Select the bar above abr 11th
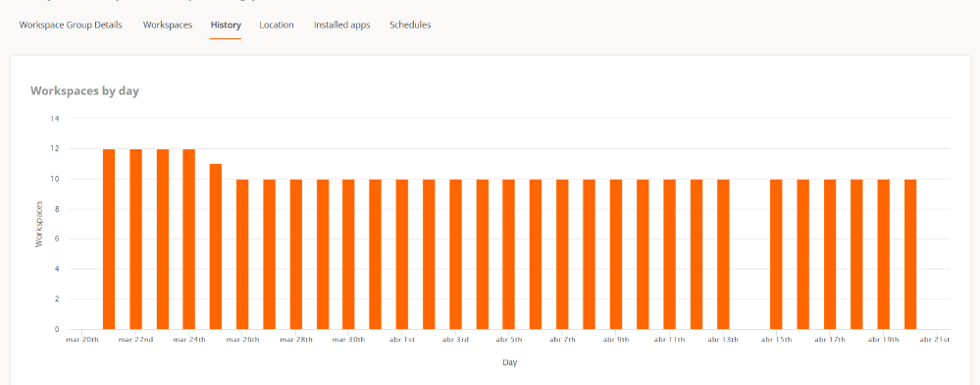 point(669,254)
